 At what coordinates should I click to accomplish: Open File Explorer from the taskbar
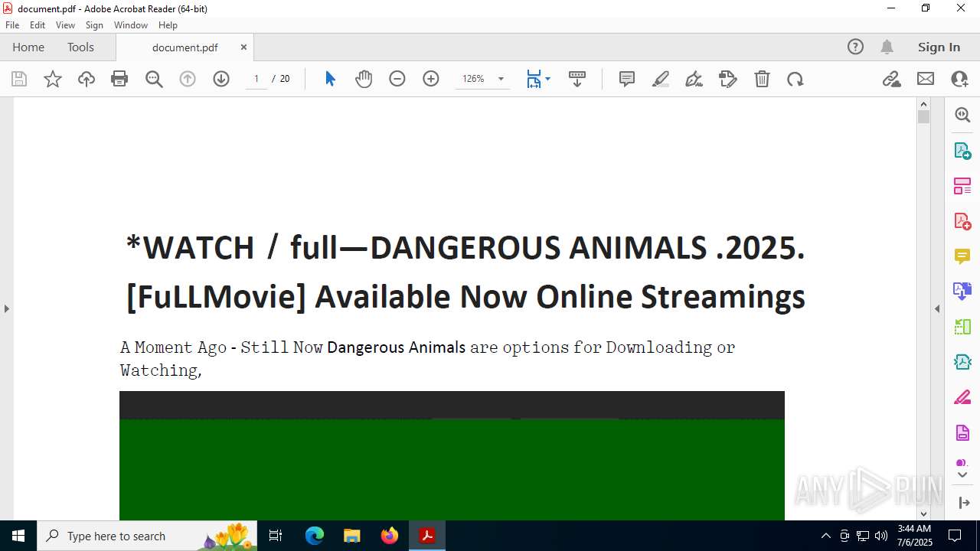pos(352,536)
